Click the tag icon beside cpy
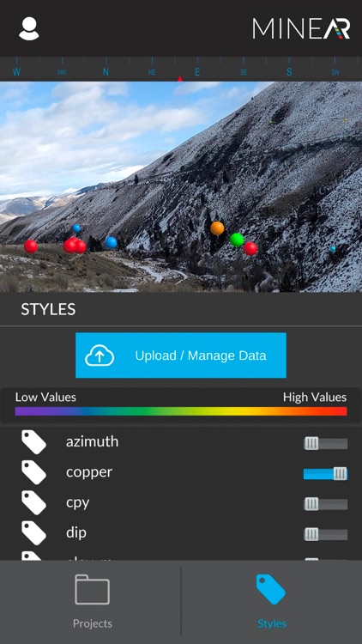 tap(33, 502)
